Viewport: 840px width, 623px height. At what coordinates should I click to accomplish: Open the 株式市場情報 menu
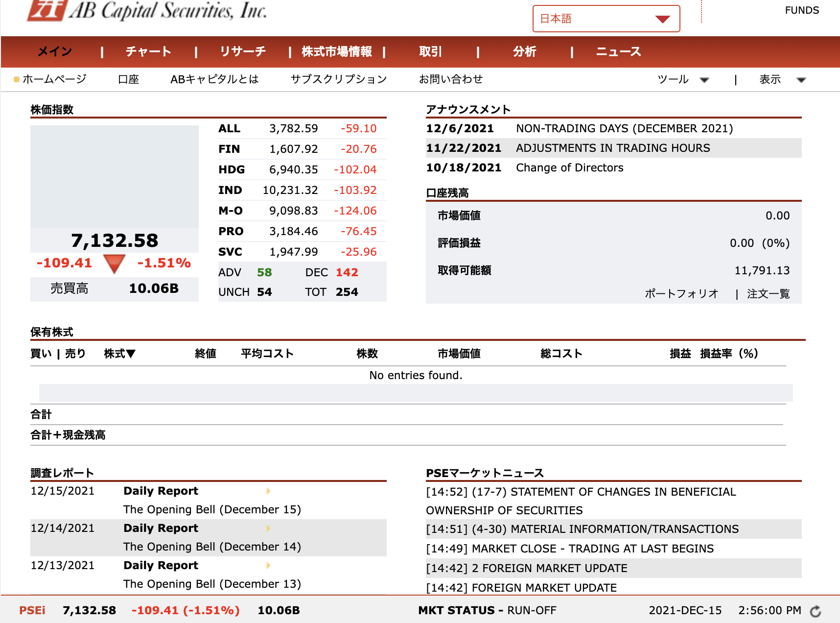[x=337, y=51]
